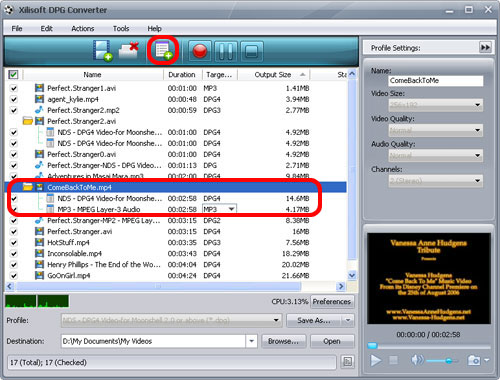This screenshot has width=500, height=380.
Task: Click the audio icon of Perfect.Stranger2.mp2
Action: pos(39,110)
